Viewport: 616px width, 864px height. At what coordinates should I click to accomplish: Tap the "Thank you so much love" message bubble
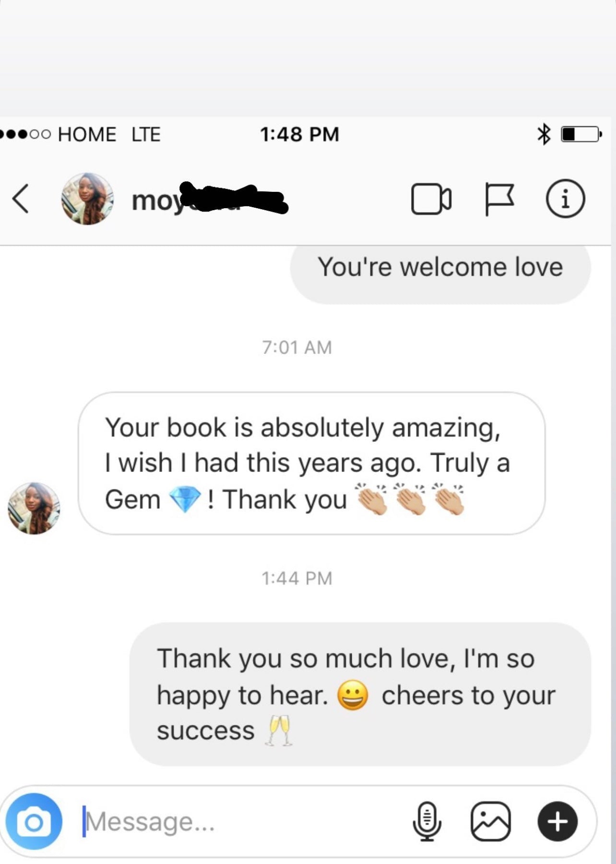(x=360, y=694)
